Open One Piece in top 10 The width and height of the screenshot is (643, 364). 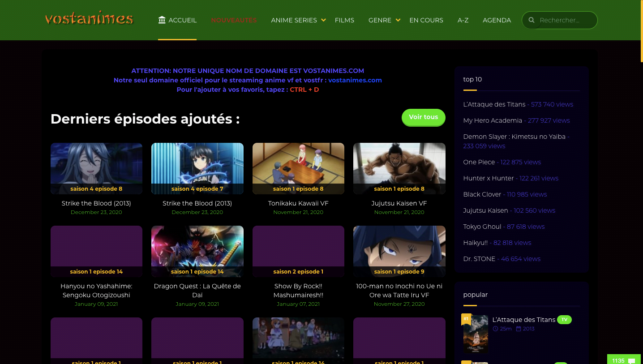[479, 162]
